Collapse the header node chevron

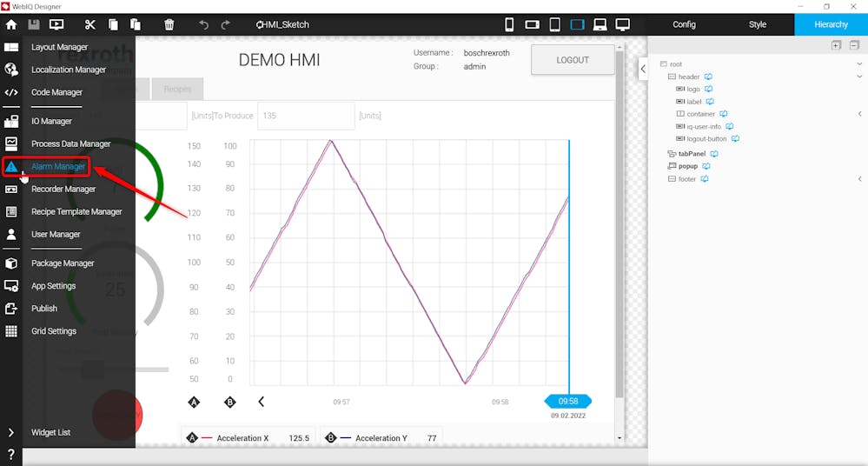tap(859, 77)
